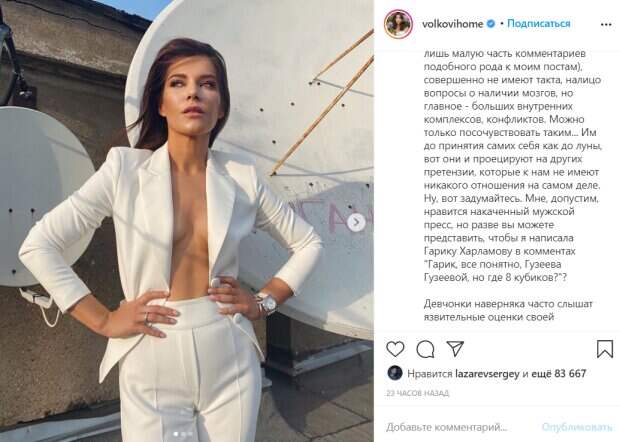Like the post with heart icon
This screenshot has width=620, height=442.
coord(395,349)
